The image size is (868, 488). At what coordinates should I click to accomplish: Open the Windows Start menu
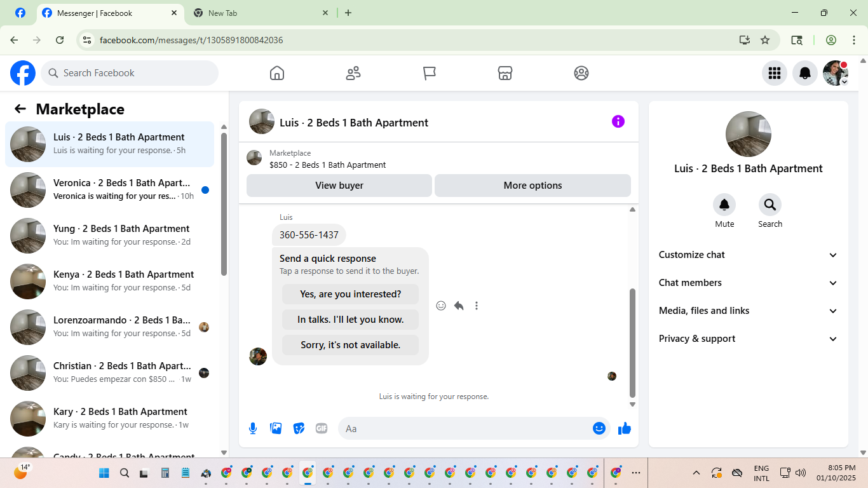(104, 473)
